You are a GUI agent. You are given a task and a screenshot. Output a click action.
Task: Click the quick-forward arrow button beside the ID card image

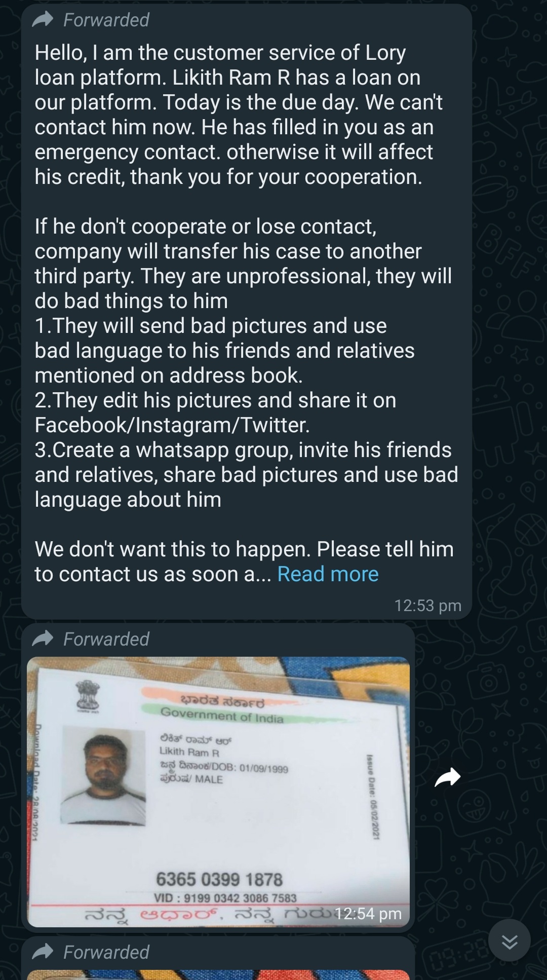[x=448, y=777]
